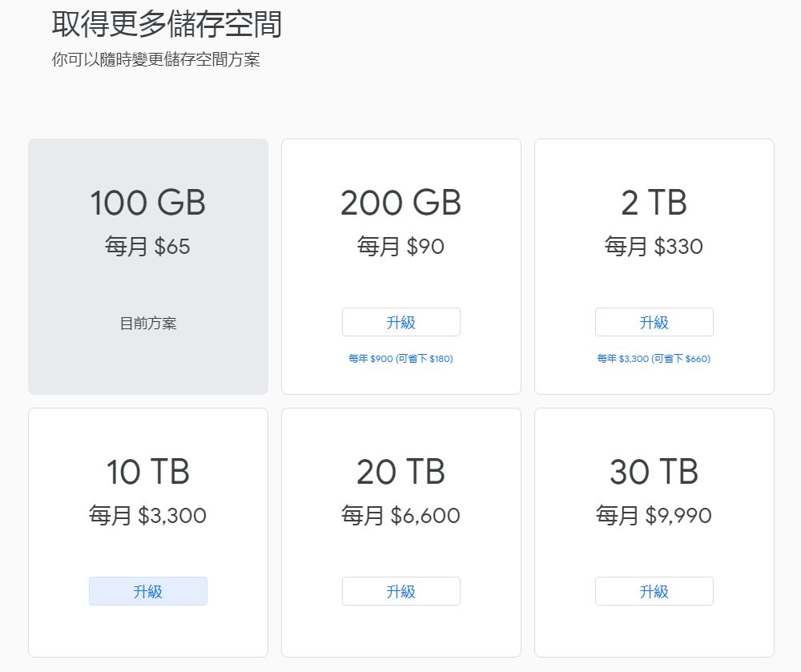
Task: Click the 每月 $330 price on 2 TB plan
Action: [x=654, y=247]
